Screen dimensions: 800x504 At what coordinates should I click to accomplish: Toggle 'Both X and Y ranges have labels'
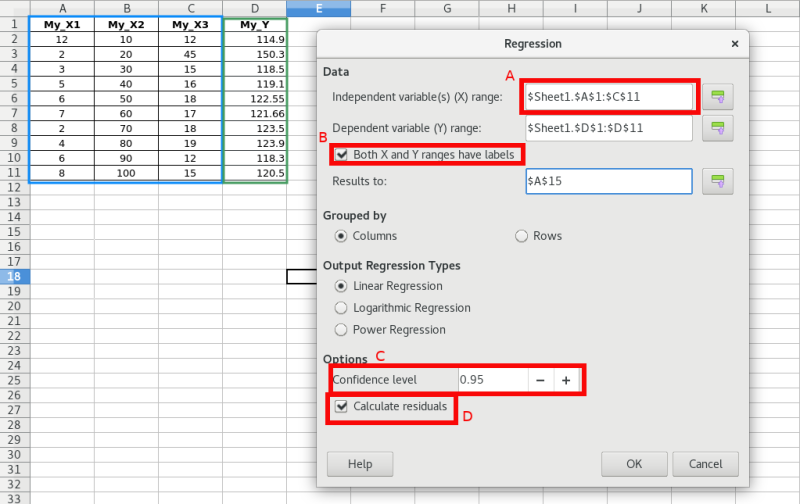pyautogui.click(x=343, y=155)
